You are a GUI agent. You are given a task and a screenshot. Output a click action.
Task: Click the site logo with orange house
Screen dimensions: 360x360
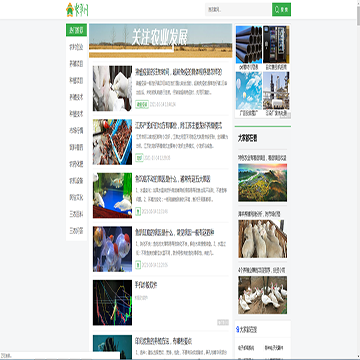click(77, 10)
